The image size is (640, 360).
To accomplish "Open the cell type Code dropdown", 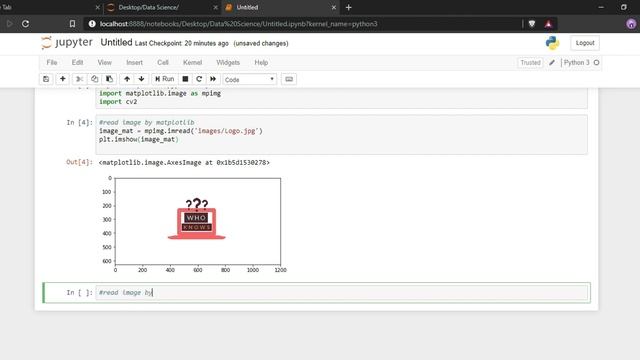I will tap(249, 80).
